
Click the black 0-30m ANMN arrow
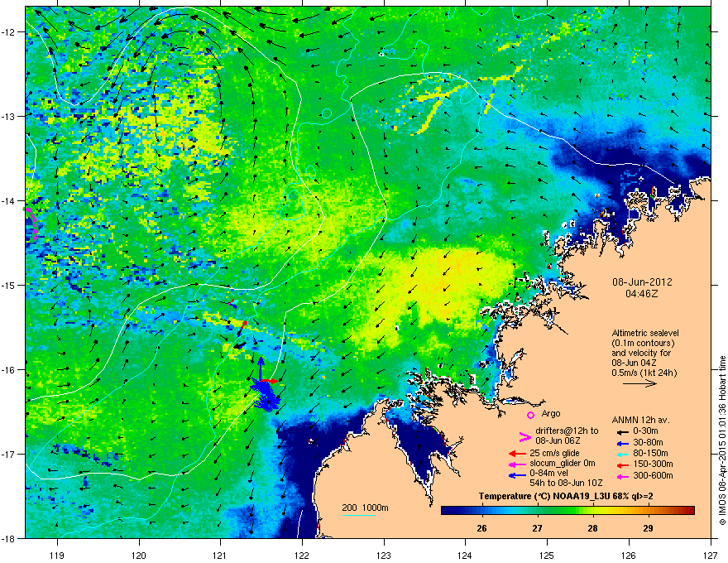622,431
